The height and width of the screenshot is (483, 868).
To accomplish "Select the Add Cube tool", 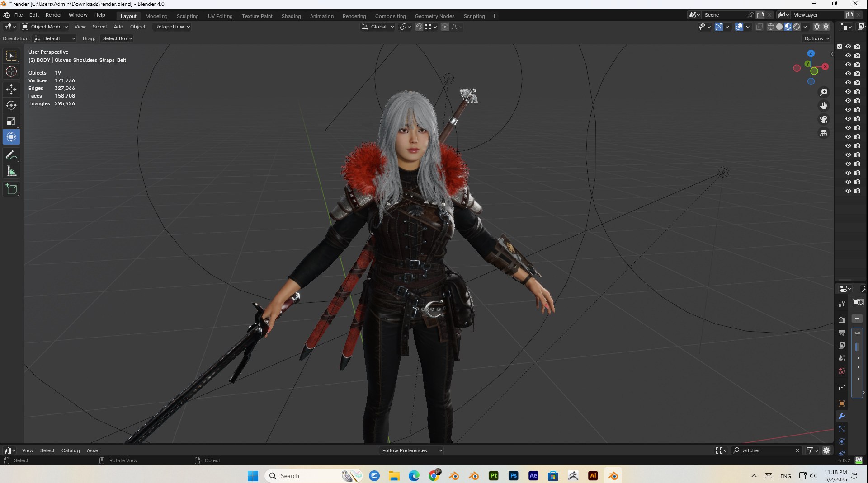I will (x=11, y=189).
